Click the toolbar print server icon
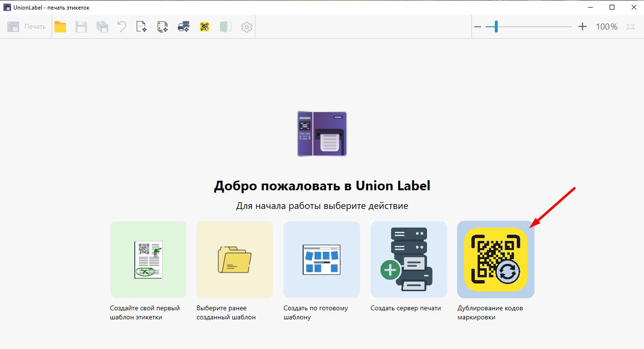Viewport: 644px width, 349px height. (x=184, y=27)
